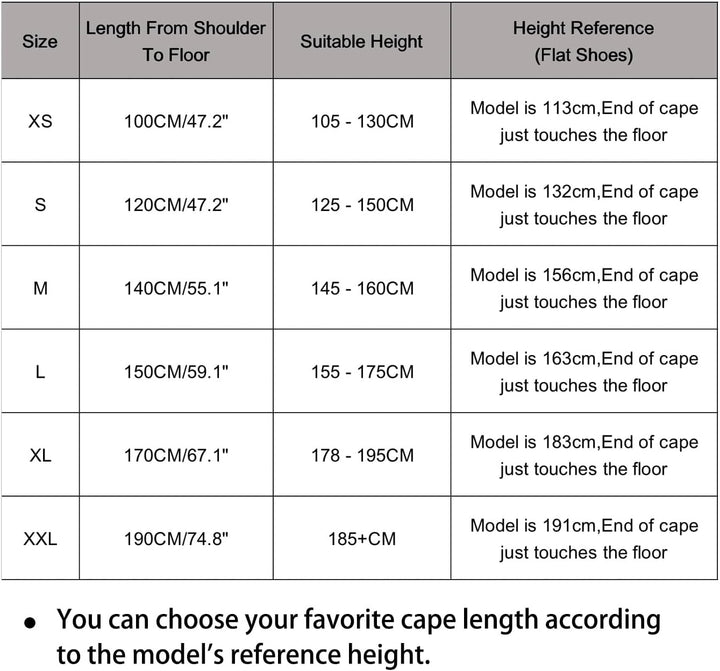720x671 pixels.
Task: Click the 140CM/55.1" length cell
Action: pos(176,288)
